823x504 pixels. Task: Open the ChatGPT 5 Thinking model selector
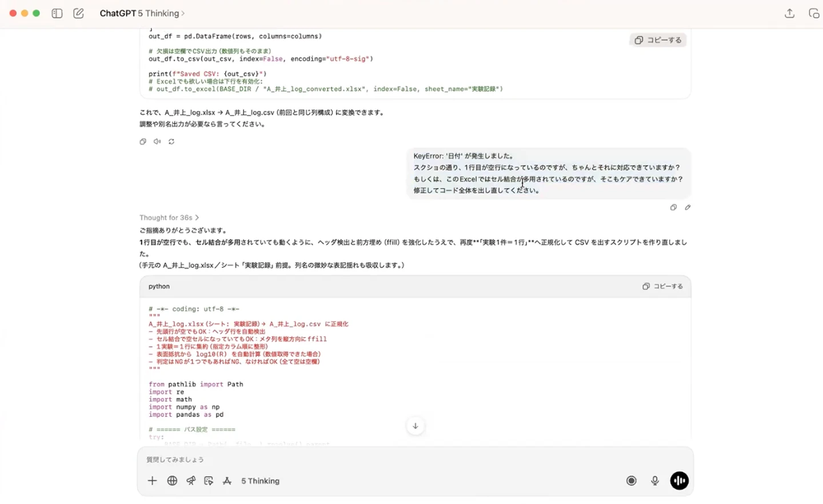pos(142,13)
